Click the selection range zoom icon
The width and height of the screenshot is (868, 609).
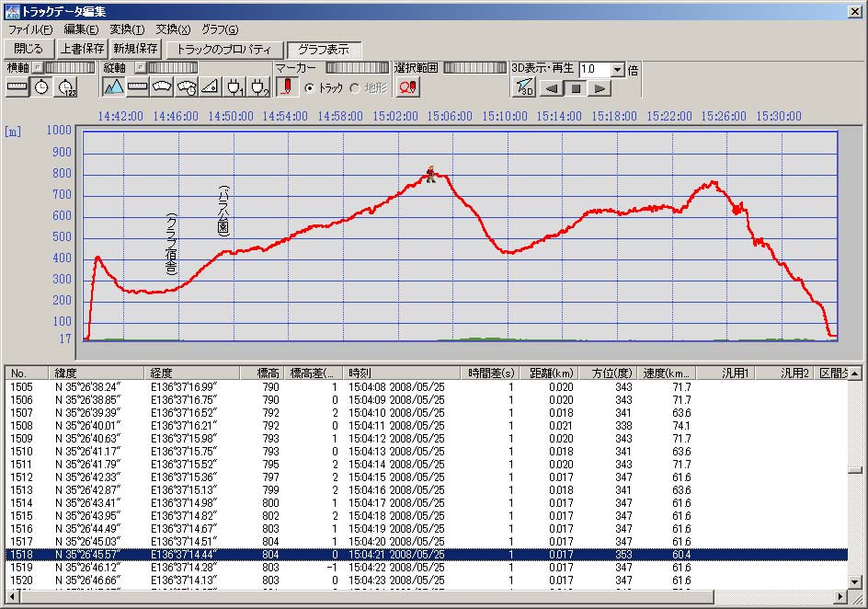pyautogui.click(x=407, y=87)
